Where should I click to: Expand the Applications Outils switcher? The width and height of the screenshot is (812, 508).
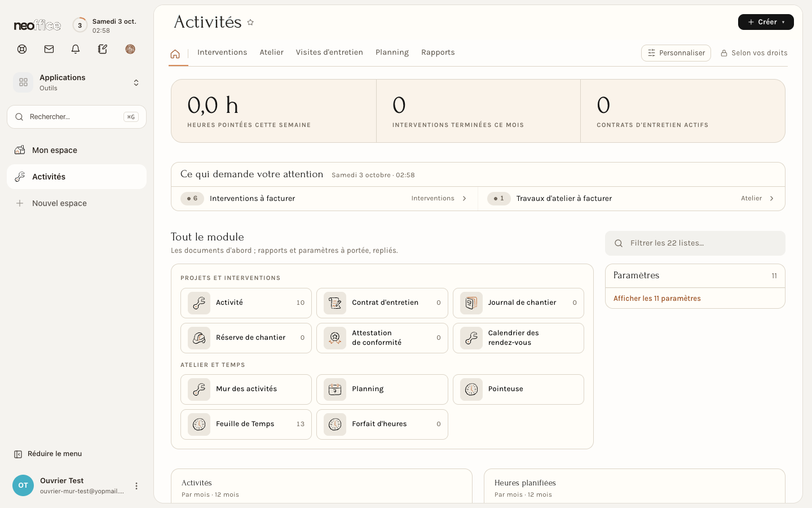point(77,82)
